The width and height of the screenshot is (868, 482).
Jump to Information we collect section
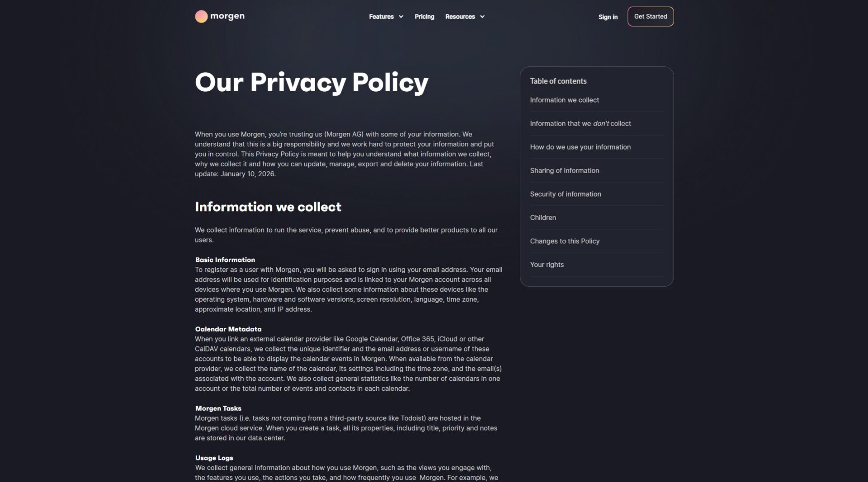tap(564, 100)
